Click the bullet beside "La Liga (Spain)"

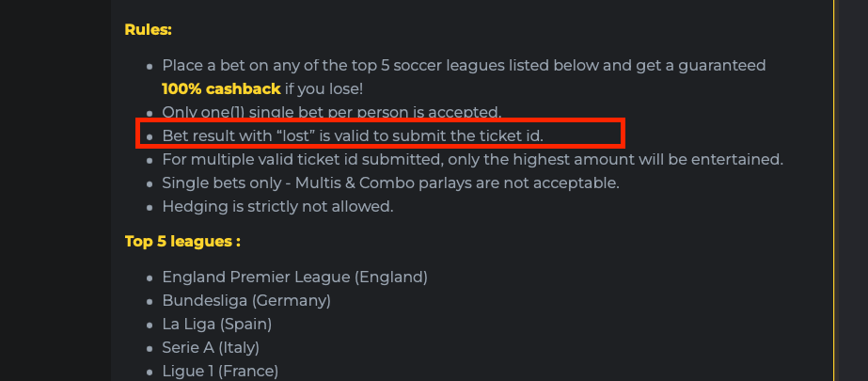[x=149, y=325]
